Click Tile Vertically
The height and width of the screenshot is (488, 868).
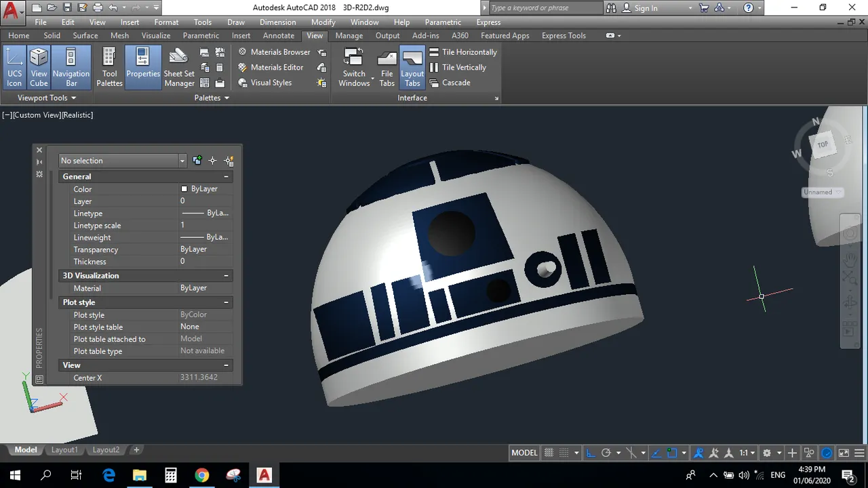(x=458, y=67)
